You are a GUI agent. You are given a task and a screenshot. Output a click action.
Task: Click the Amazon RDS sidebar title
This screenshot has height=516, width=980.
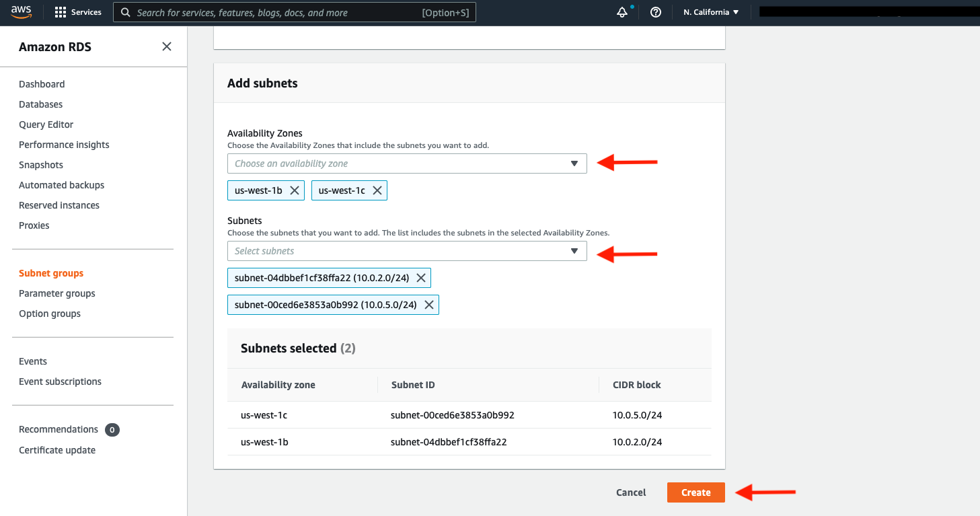point(55,46)
